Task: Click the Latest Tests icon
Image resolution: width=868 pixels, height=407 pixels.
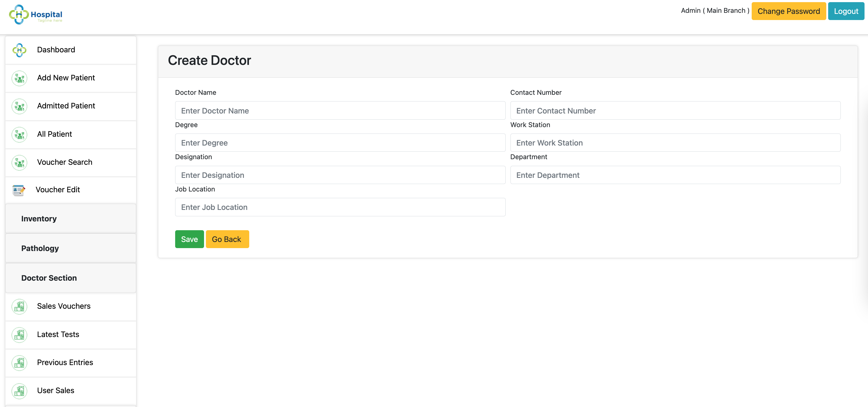Action: tap(19, 335)
